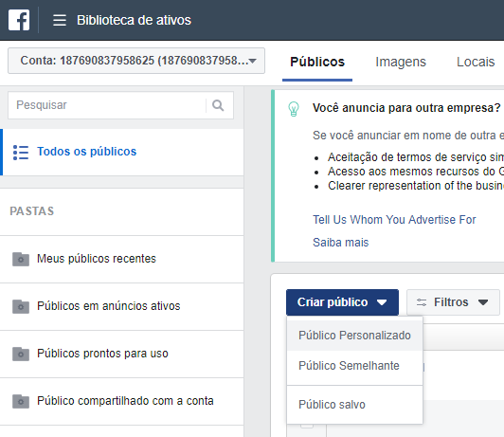
Task: Click the list icon beside Todos os públicos
Action: click(x=21, y=153)
